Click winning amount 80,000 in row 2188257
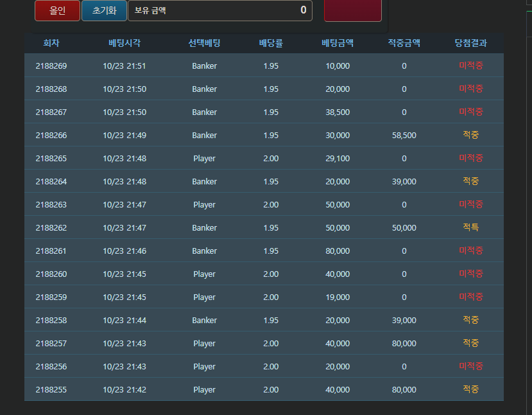The image size is (532, 415). pos(404,343)
